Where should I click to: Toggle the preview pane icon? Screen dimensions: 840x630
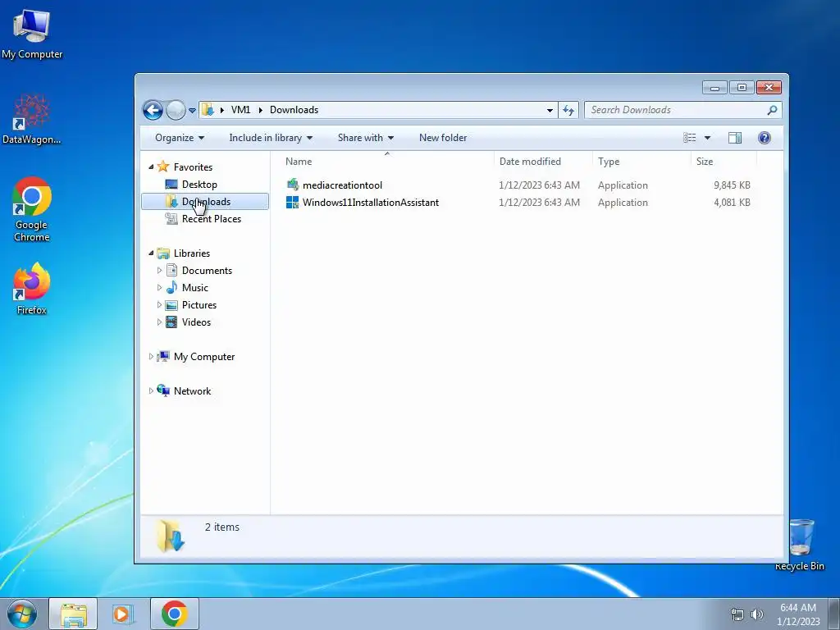click(x=735, y=138)
